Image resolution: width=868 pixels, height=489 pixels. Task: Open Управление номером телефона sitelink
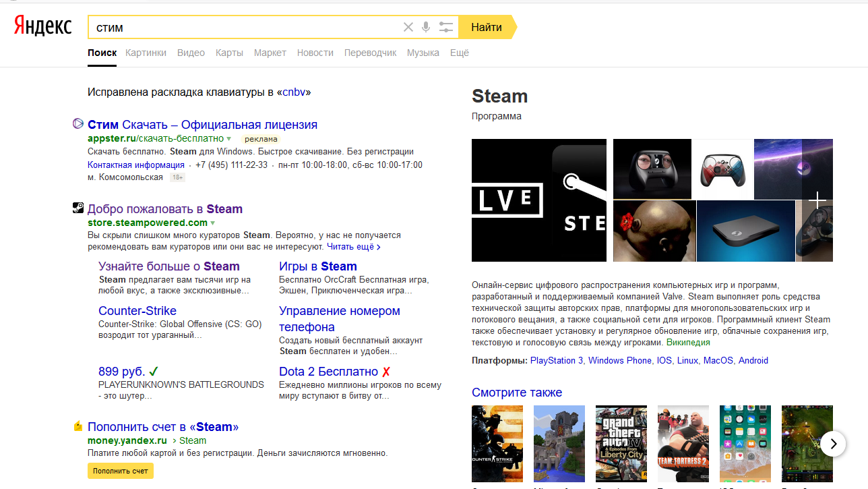click(x=340, y=319)
